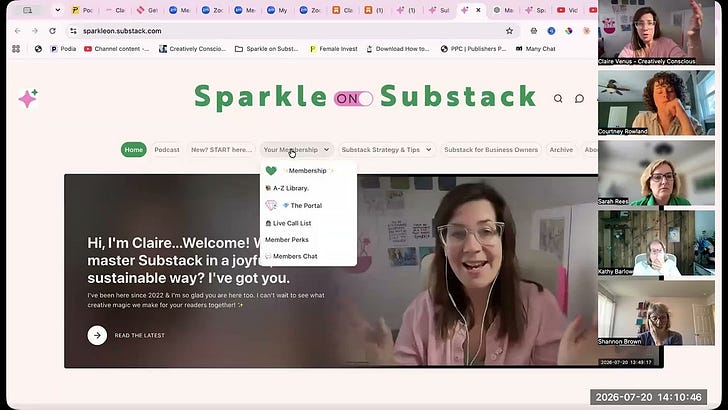Switch to the Ma browser tab

coord(504,10)
